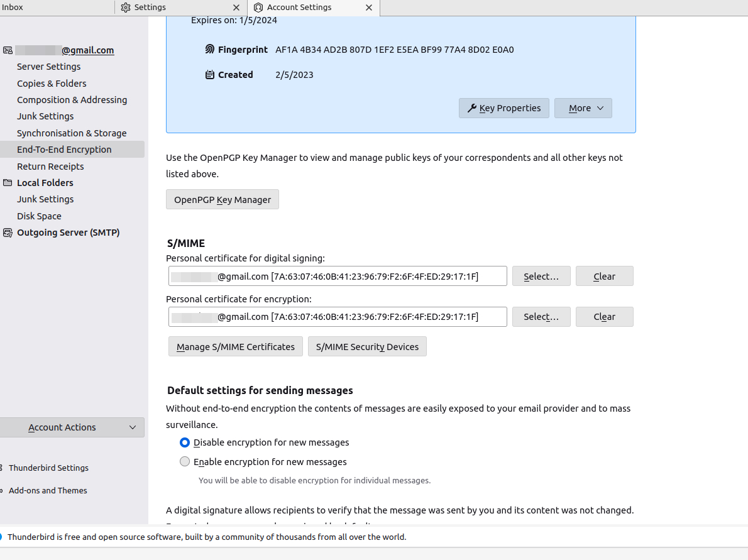Open Add-ons and Themes link
This screenshot has height=560, width=748.
tap(48, 490)
